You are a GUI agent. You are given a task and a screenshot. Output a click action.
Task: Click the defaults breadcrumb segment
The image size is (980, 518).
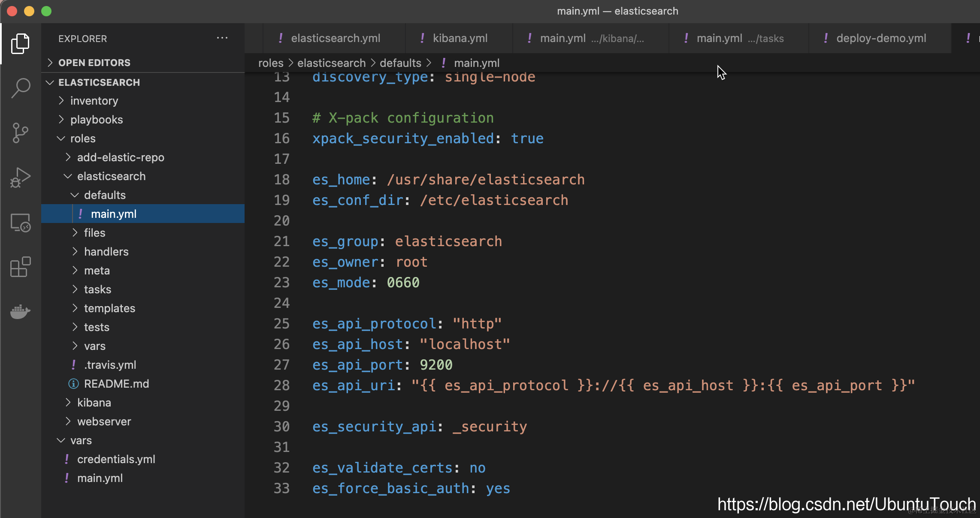[x=400, y=63]
